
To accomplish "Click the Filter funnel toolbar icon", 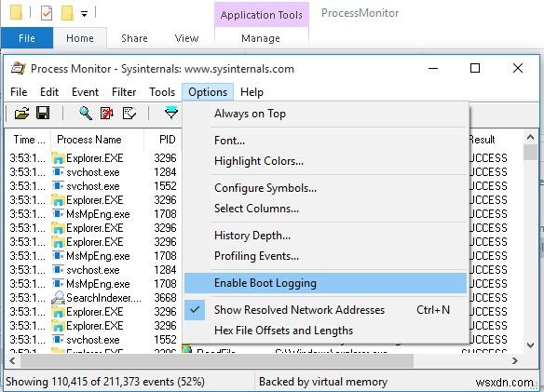I will pyautogui.click(x=171, y=113).
